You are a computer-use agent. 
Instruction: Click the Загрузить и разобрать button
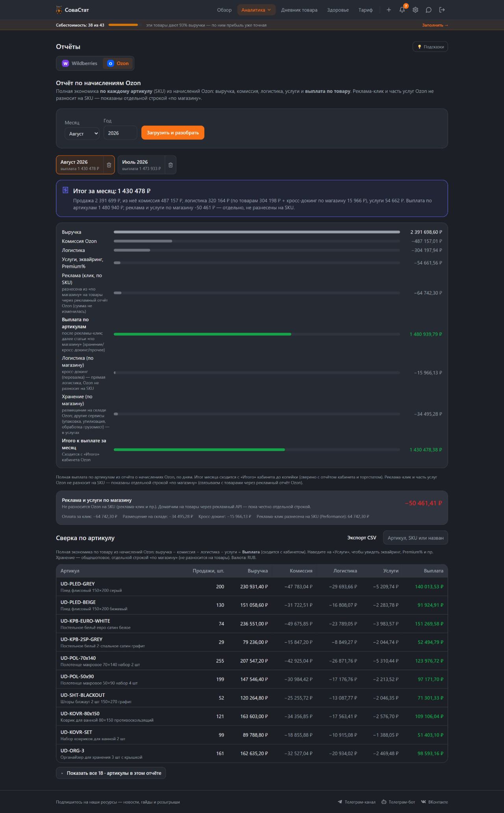tap(173, 133)
